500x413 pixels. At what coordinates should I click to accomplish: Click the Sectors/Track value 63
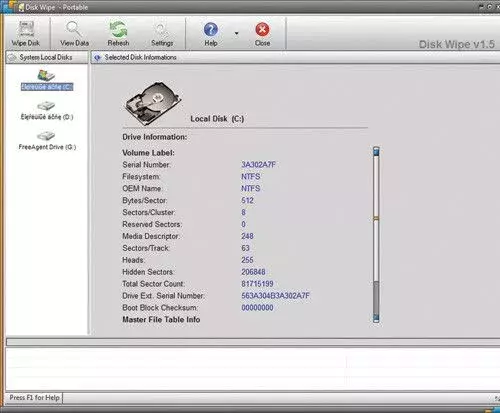pyautogui.click(x=245, y=248)
